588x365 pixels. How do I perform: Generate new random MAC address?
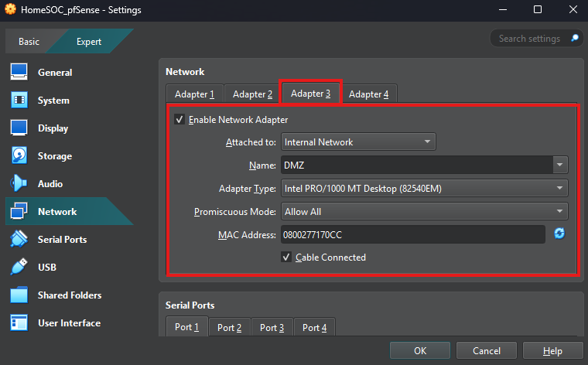pyautogui.click(x=559, y=234)
